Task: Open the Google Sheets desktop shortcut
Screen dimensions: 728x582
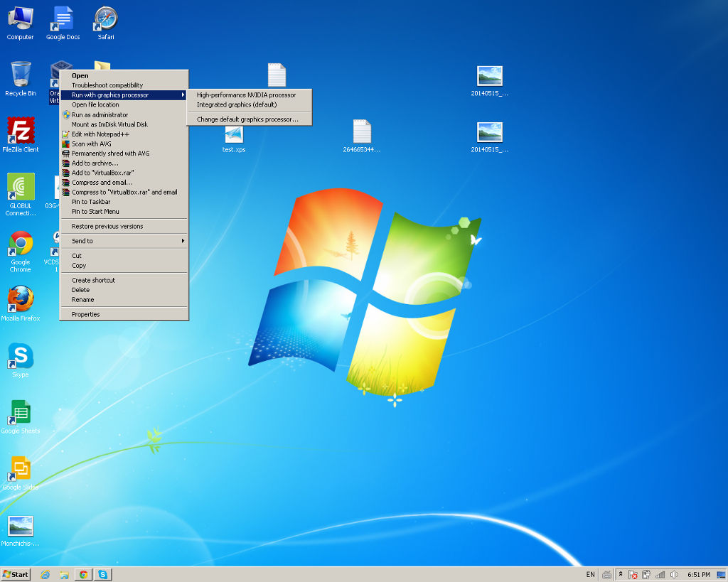Action: tap(21, 413)
